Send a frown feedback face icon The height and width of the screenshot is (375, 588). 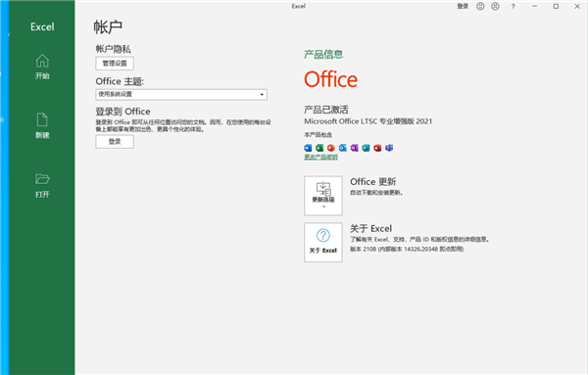pos(495,7)
